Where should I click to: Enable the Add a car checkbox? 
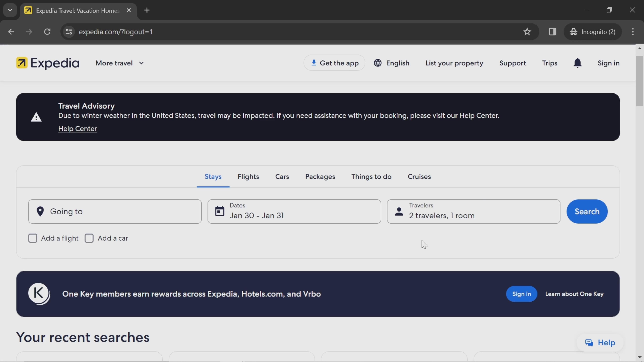click(89, 238)
